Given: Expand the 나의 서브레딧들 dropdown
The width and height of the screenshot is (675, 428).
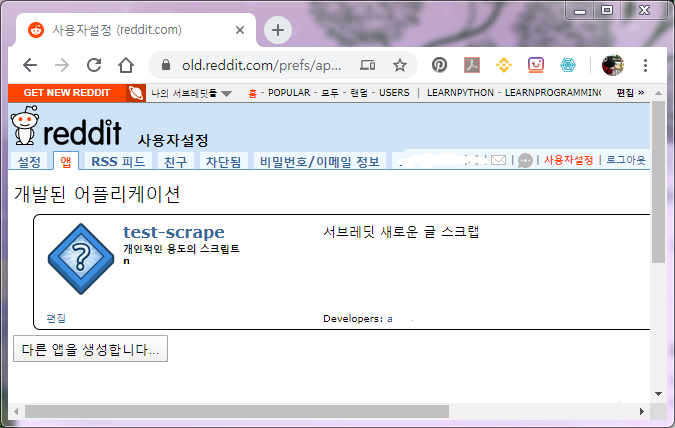Looking at the screenshot, I should 192,93.
